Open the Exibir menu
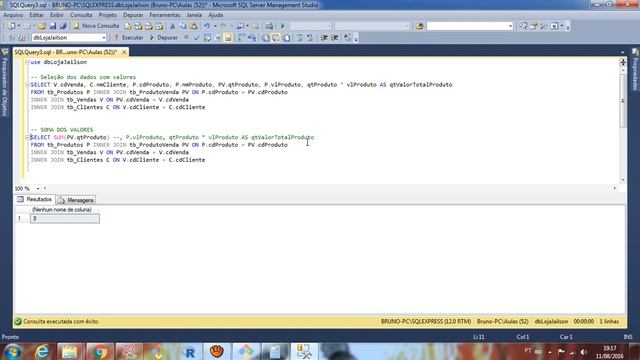Screen dimensions: 640x360 (57, 15)
